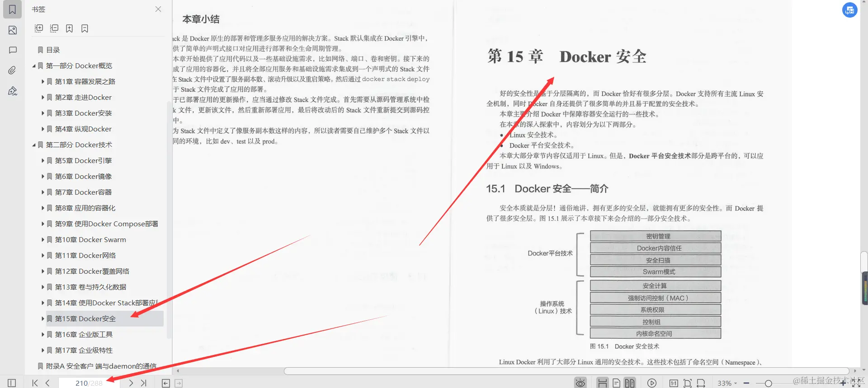Enter full screen mode
The height and width of the screenshot is (388, 868).
point(856,383)
